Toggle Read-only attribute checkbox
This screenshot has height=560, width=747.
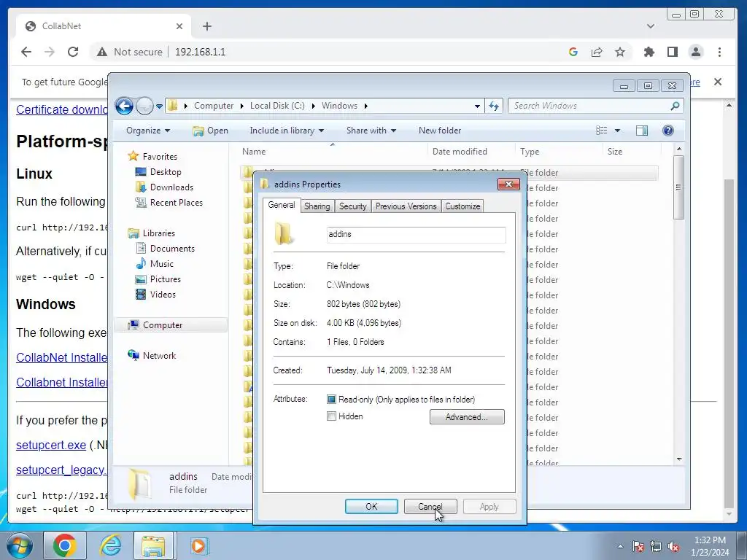pyautogui.click(x=332, y=399)
